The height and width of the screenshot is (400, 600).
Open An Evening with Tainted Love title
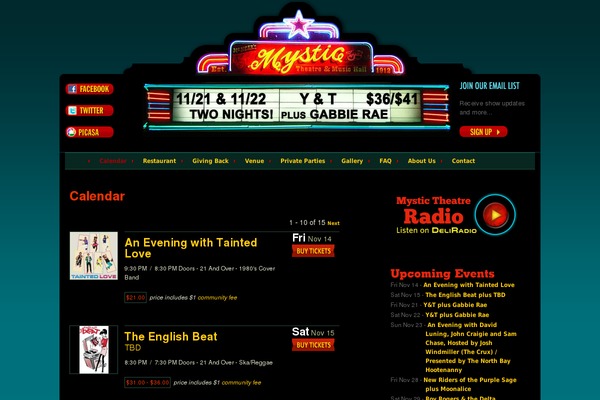coord(191,248)
